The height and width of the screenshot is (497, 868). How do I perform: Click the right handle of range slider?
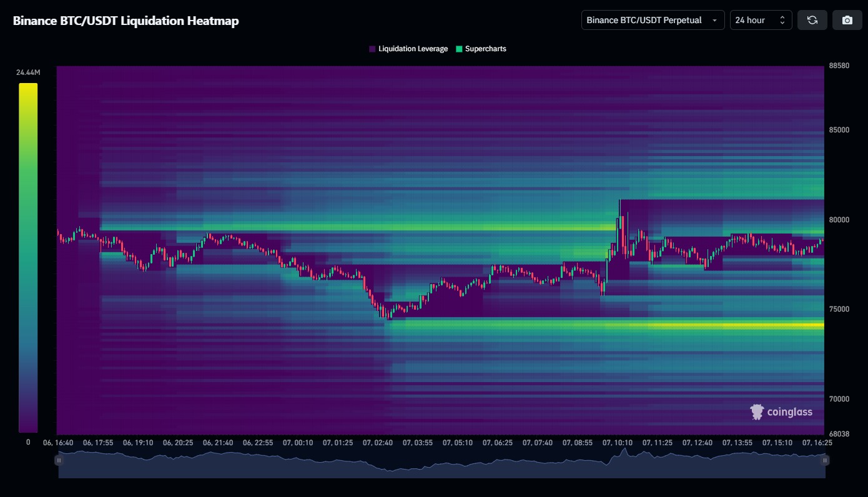[x=825, y=460]
